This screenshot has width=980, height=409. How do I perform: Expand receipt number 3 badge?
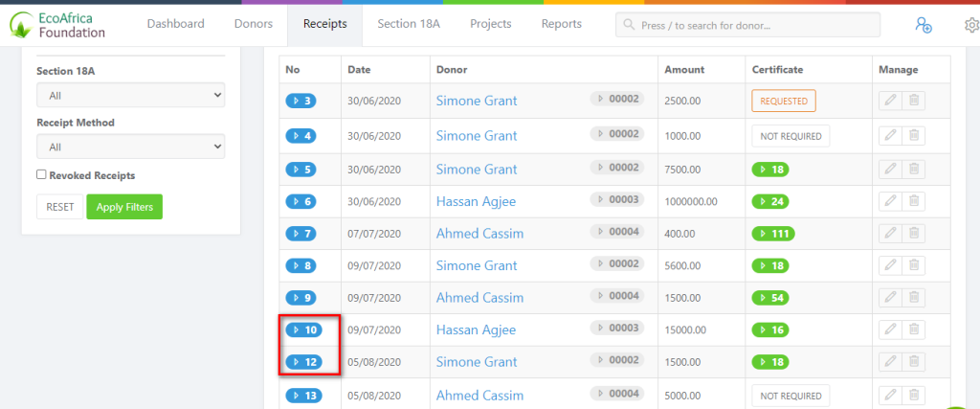[x=301, y=101]
